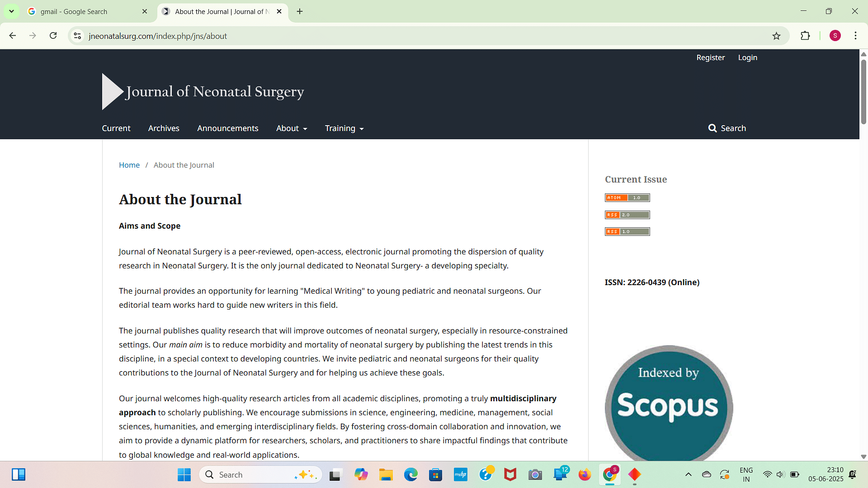Viewport: 868px width, 488px height.
Task: Close the gmail - Google Search tab
Action: click(x=145, y=11)
